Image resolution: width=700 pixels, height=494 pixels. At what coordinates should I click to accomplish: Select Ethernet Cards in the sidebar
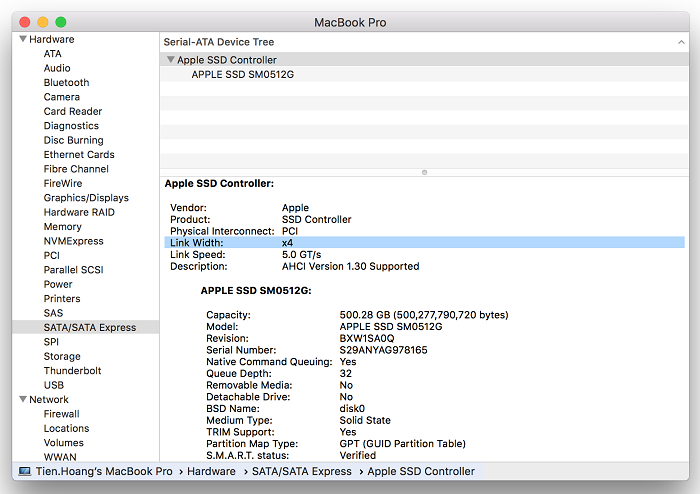point(79,154)
